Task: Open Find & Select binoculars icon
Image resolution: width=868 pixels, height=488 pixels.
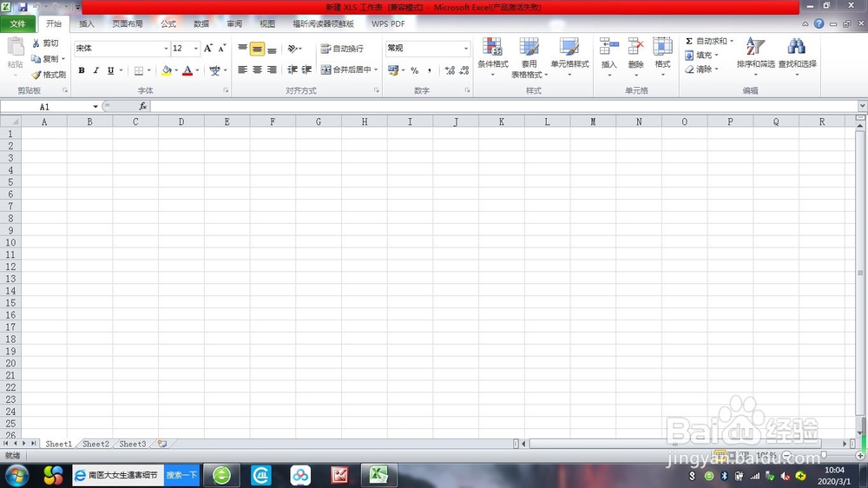Action: click(797, 47)
